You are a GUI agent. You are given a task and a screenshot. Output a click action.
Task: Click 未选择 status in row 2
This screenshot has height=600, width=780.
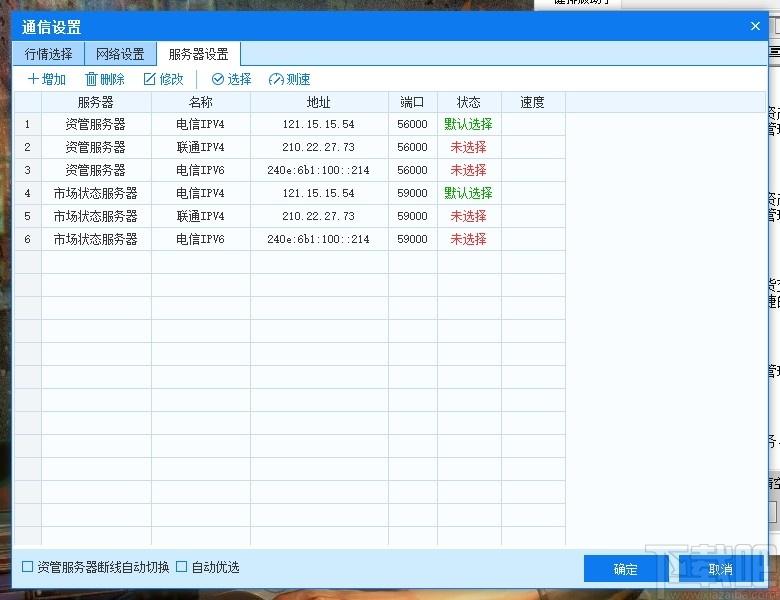click(468, 147)
